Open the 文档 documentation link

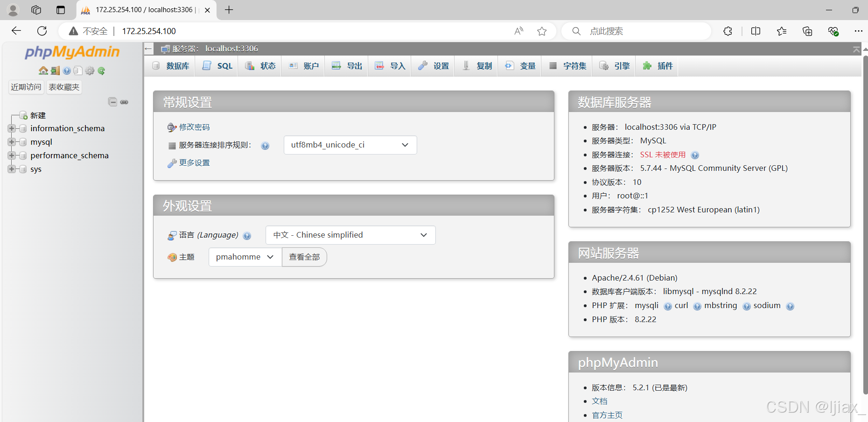(600, 401)
